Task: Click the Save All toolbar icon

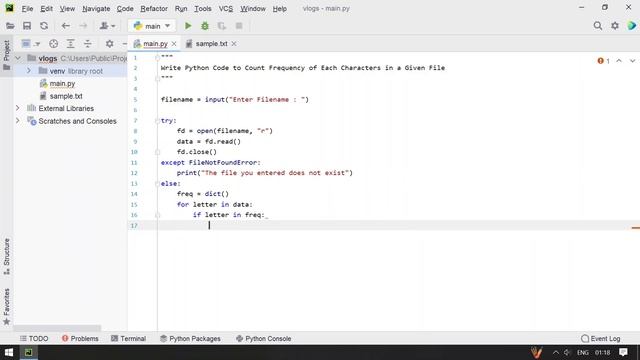Action: tap(27, 26)
